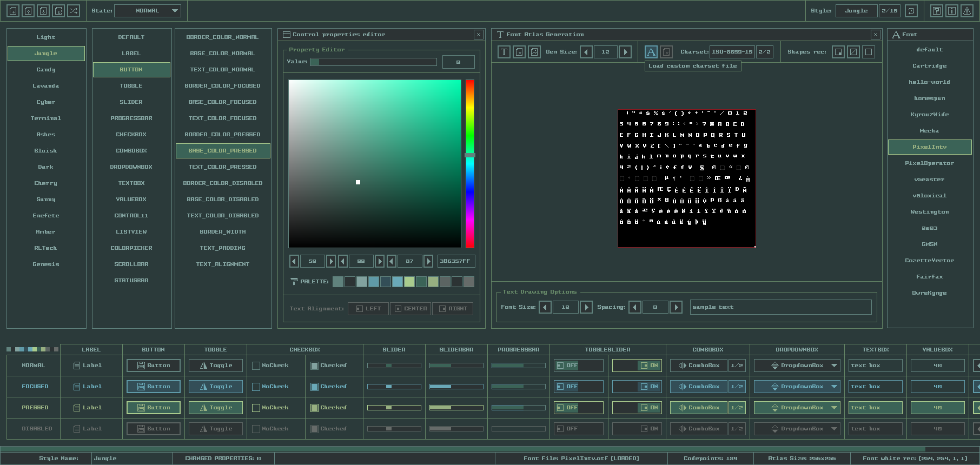Select the SLIDER control in list

click(131, 102)
